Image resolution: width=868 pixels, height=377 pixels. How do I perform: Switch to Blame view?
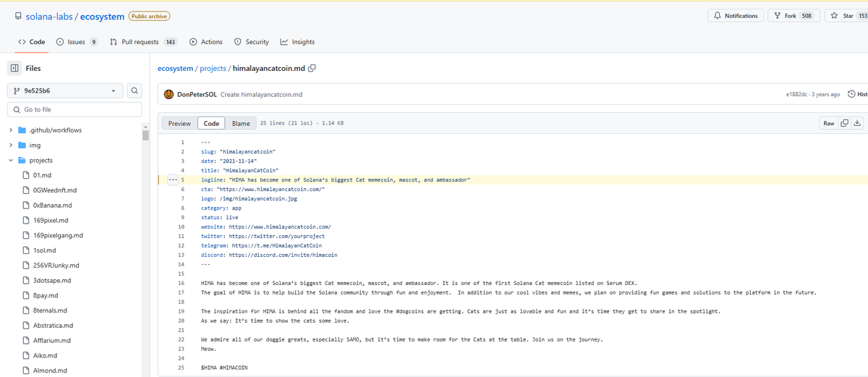pyautogui.click(x=241, y=123)
